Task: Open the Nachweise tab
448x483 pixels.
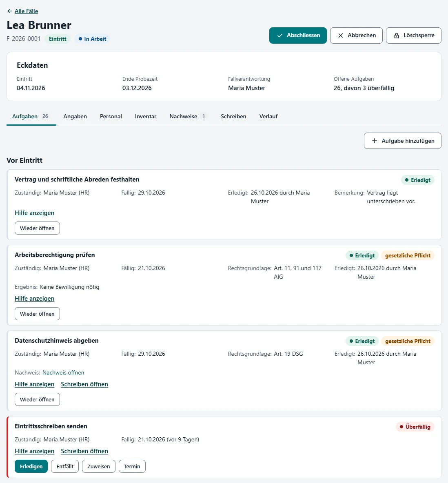Action: pyautogui.click(x=188, y=116)
